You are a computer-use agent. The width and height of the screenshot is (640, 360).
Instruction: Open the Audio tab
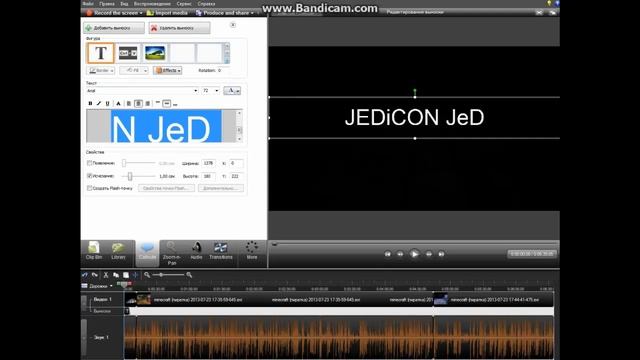[x=196, y=251]
